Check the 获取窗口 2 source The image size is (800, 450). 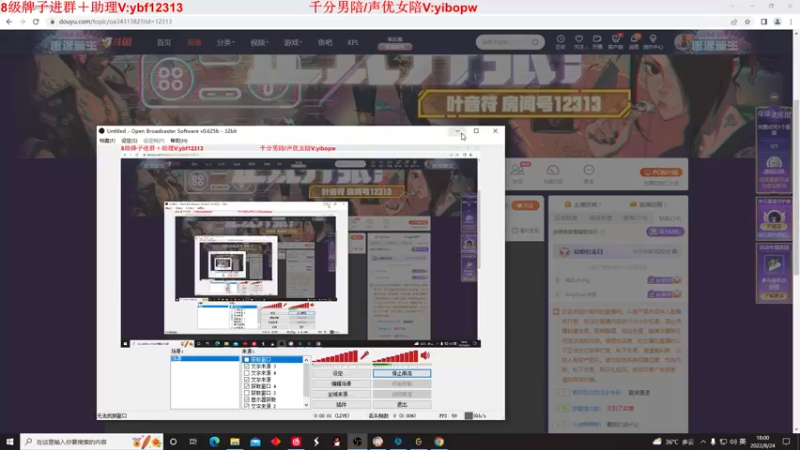[247, 393]
